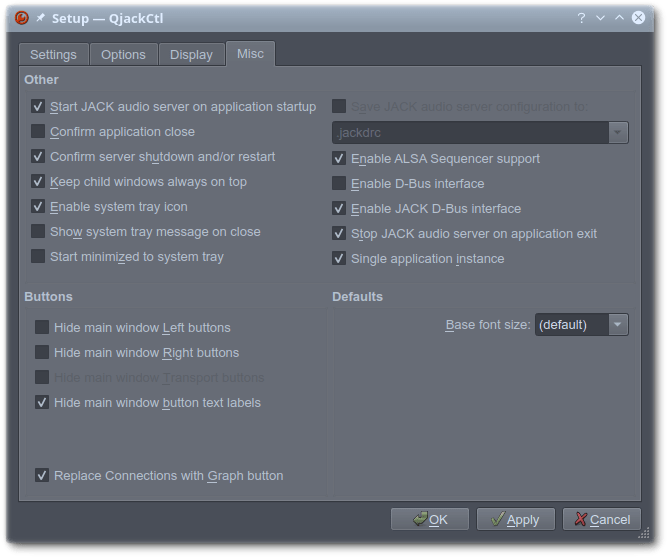Minimize the Setup dialog window
Viewport: 667px width, 557px height.
click(x=600, y=18)
